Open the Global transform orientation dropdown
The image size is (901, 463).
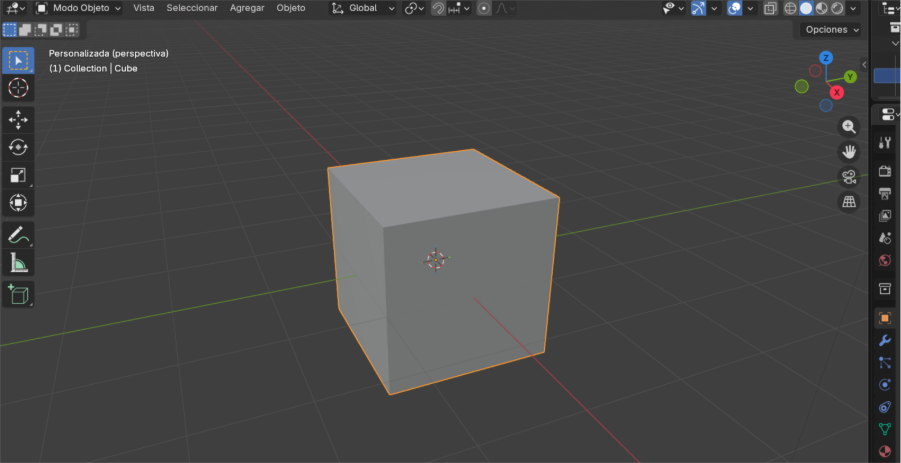(x=363, y=8)
